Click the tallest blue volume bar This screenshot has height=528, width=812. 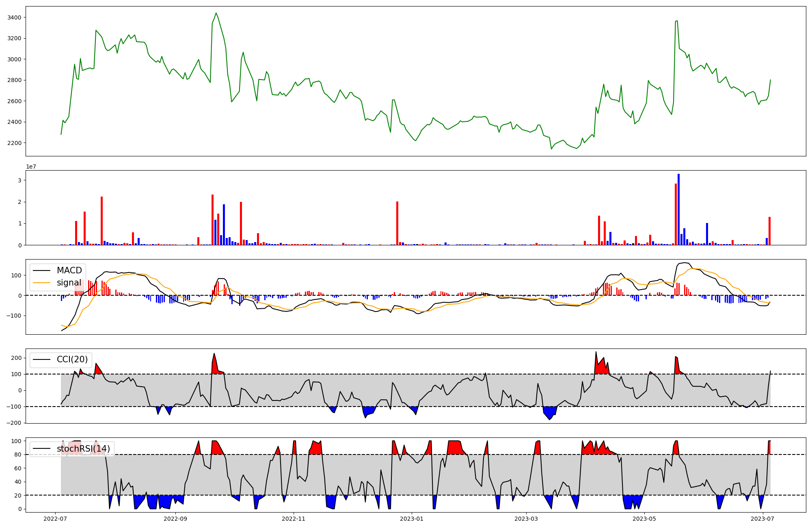click(x=678, y=209)
